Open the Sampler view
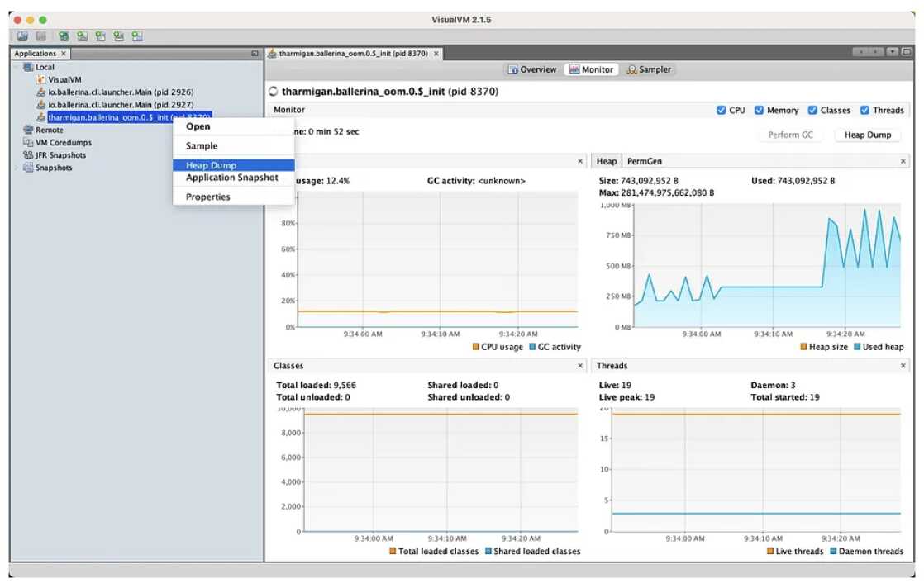The height and width of the screenshot is (588, 924). (x=649, y=69)
